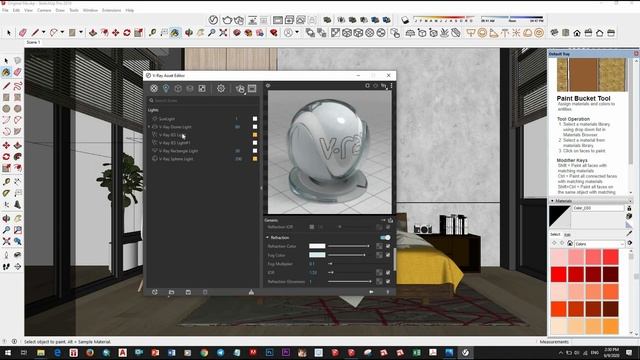
Task: Select V-Ray Sphere Light in lights list
Action: (x=176, y=159)
